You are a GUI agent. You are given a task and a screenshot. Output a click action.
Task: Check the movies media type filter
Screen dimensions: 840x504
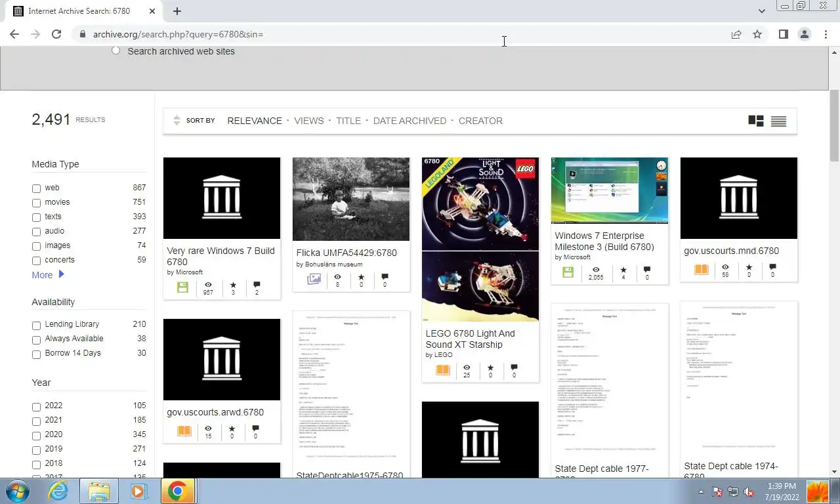point(37,203)
